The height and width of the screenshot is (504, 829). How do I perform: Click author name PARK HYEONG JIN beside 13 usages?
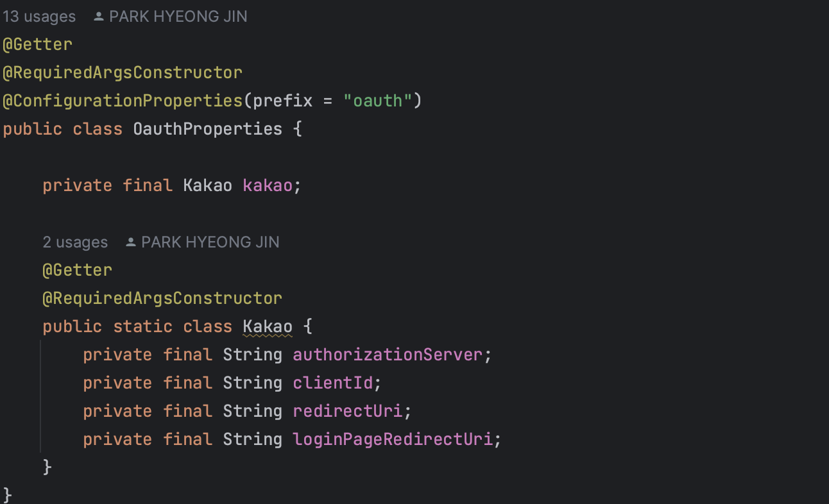click(x=178, y=17)
